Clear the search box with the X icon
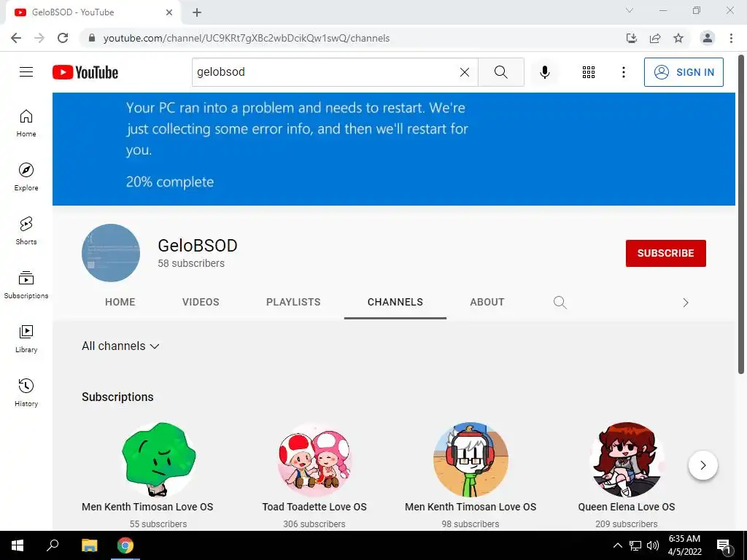Screen dimensions: 747x560 (x=465, y=72)
